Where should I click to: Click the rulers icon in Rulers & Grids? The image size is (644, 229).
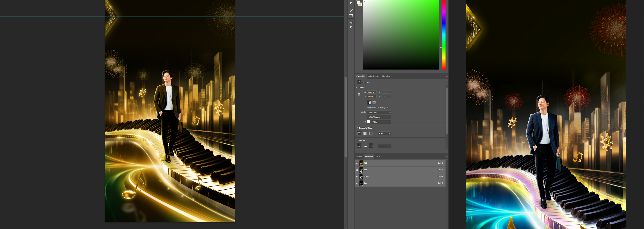click(359, 133)
